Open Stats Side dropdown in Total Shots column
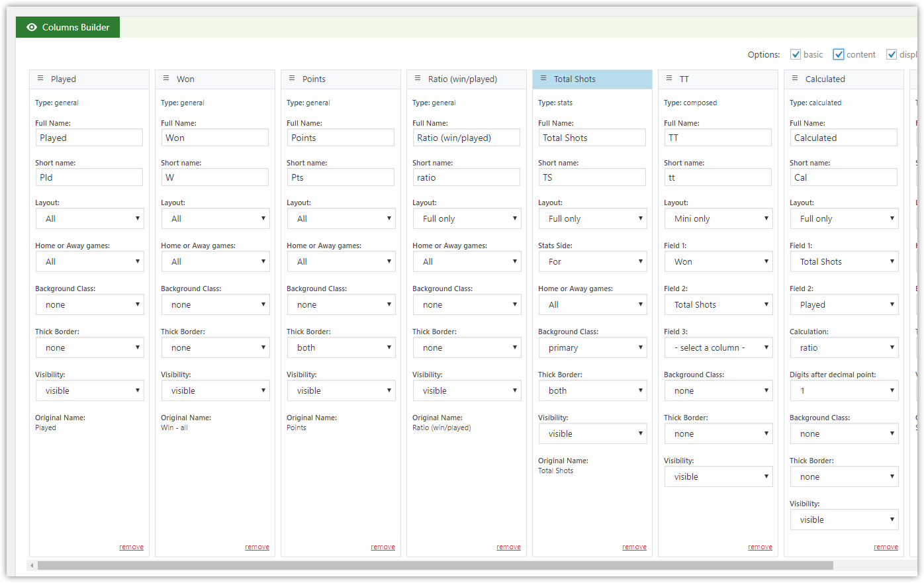924x583 pixels. click(593, 261)
